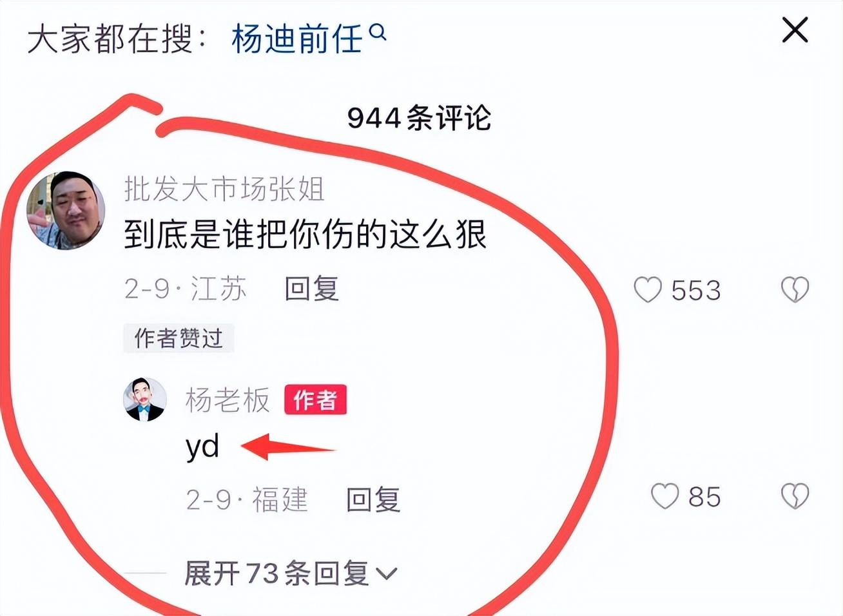Viewport: 843px width, 616px height.
Task: Reply to 杨老板's yd comment
Action: [x=374, y=499]
